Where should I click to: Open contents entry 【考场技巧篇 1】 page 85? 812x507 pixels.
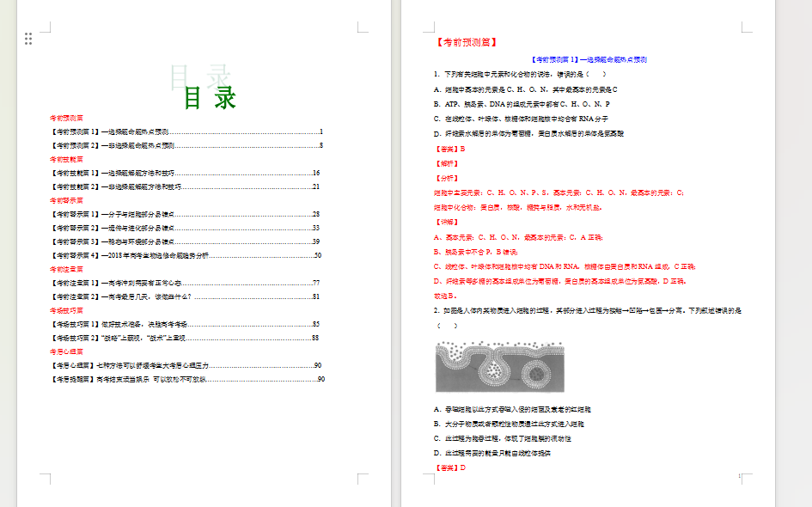click(185, 324)
